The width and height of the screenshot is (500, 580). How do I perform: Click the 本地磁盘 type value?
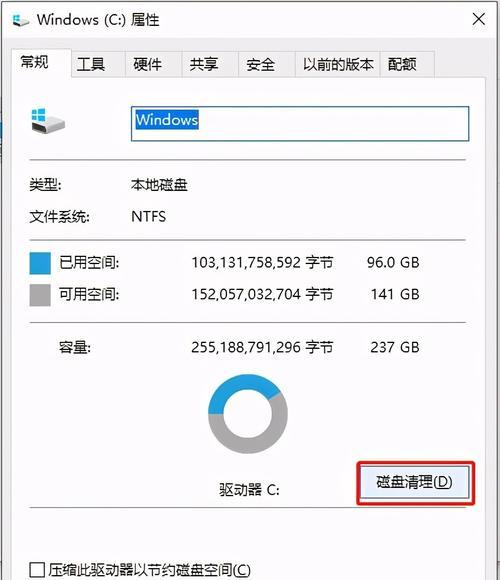click(159, 185)
